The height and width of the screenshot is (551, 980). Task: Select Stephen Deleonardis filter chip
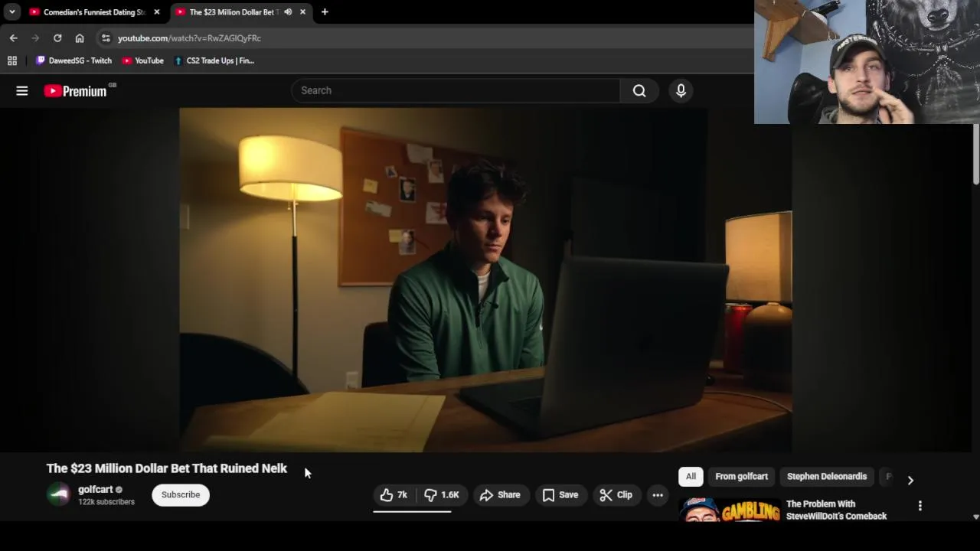827,476
